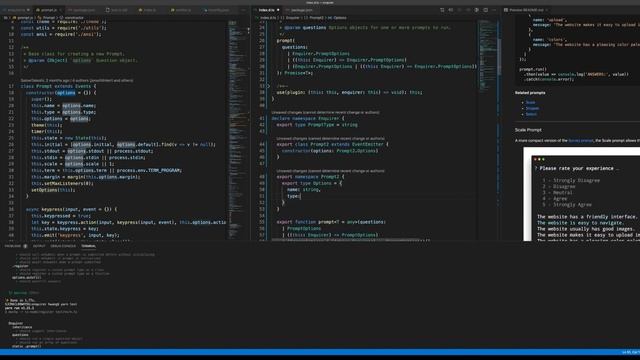Screen dimensions: 640x360
Task: Click 'export type PromptType = string' line
Action: click(317, 125)
